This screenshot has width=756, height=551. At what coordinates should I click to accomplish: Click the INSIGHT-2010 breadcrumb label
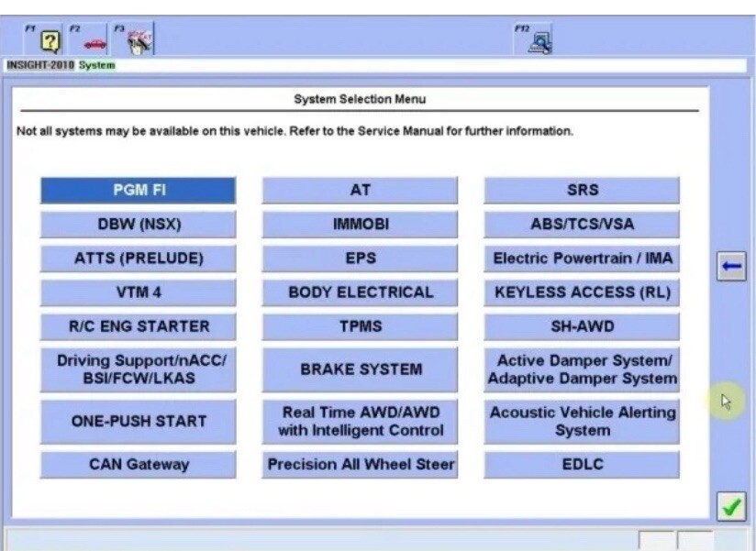pos(40,65)
